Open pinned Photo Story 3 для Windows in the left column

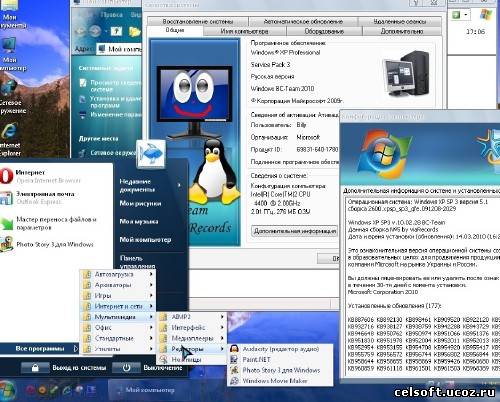[x=47, y=244]
